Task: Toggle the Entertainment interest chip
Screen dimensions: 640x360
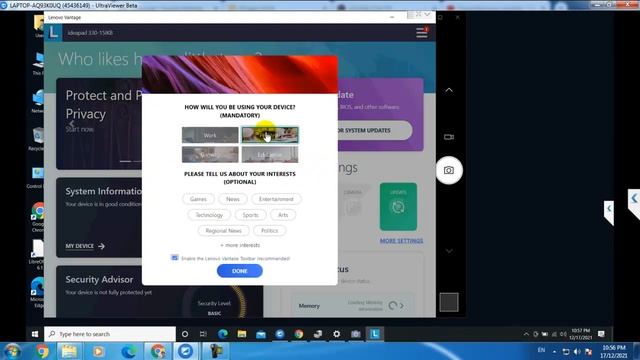Action: pos(276,199)
